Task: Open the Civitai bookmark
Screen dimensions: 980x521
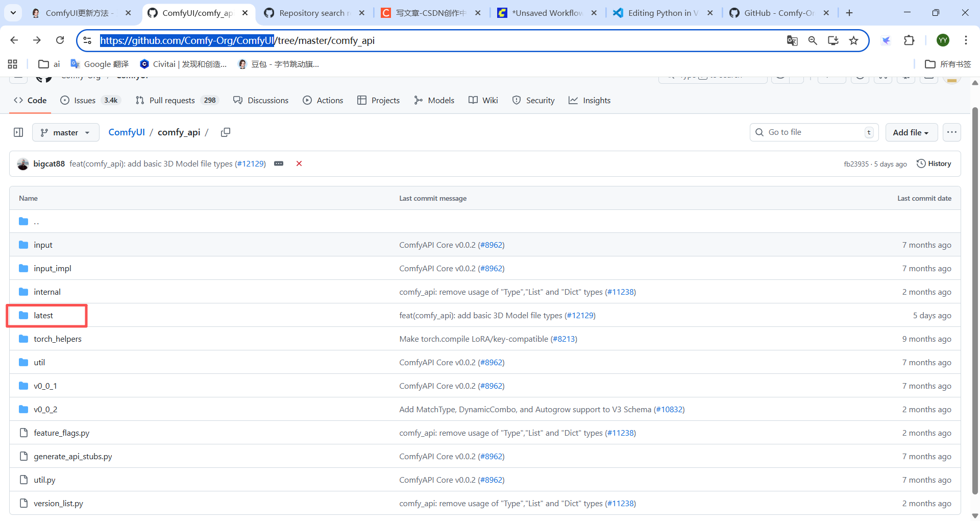Action: pos(183,64)
